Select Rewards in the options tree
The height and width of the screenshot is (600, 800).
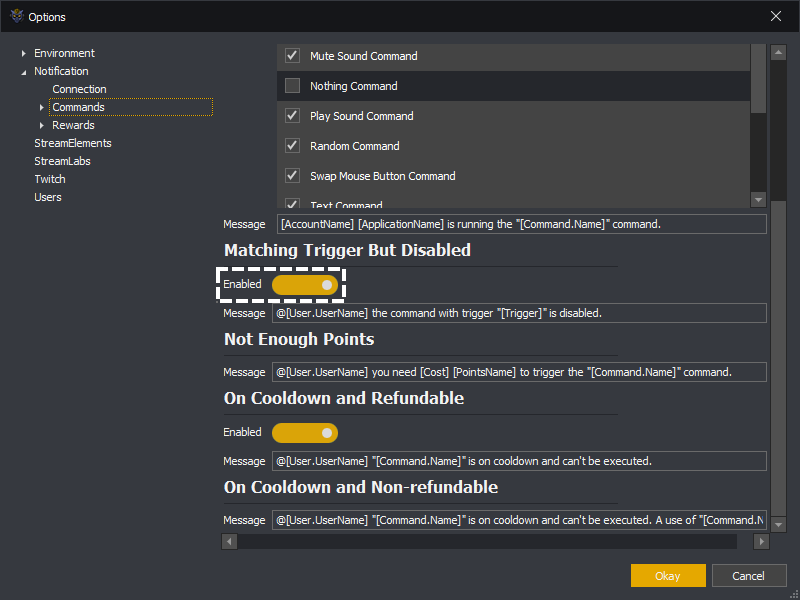[x=73, y=125]
